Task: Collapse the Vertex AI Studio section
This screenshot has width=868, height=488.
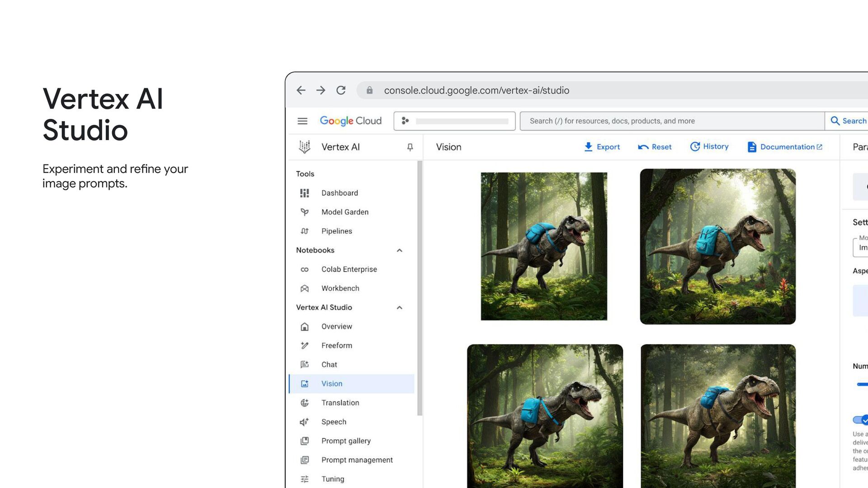Action: (x=400, y=308)
